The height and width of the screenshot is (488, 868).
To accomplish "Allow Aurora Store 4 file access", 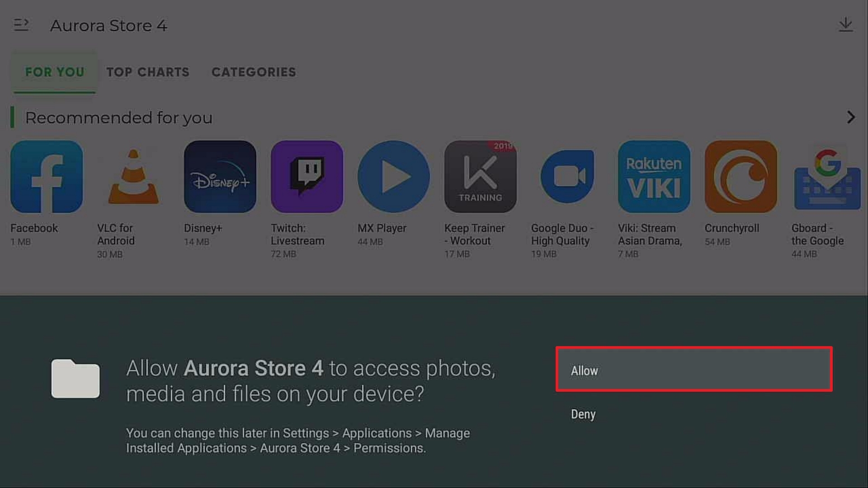I will click(694, 369).
